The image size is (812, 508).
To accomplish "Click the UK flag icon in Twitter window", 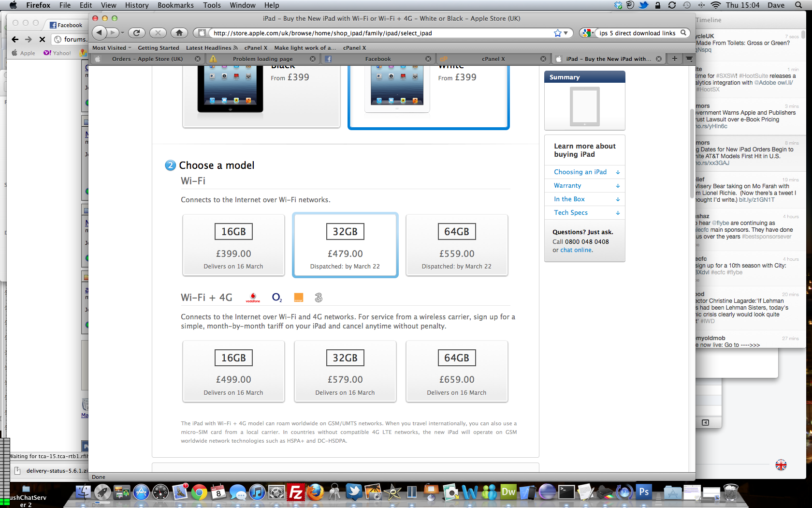I will point(781,465).
